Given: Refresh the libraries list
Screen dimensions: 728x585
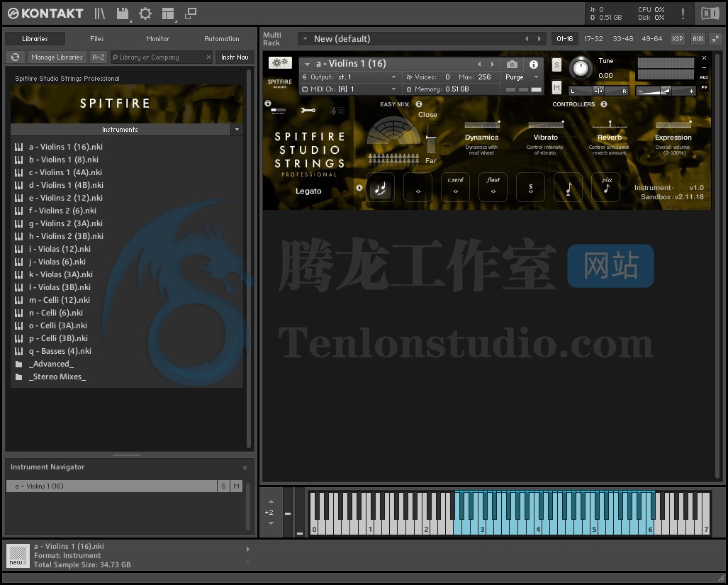Looking at the screenshot, I should click(x=15, y=57).
